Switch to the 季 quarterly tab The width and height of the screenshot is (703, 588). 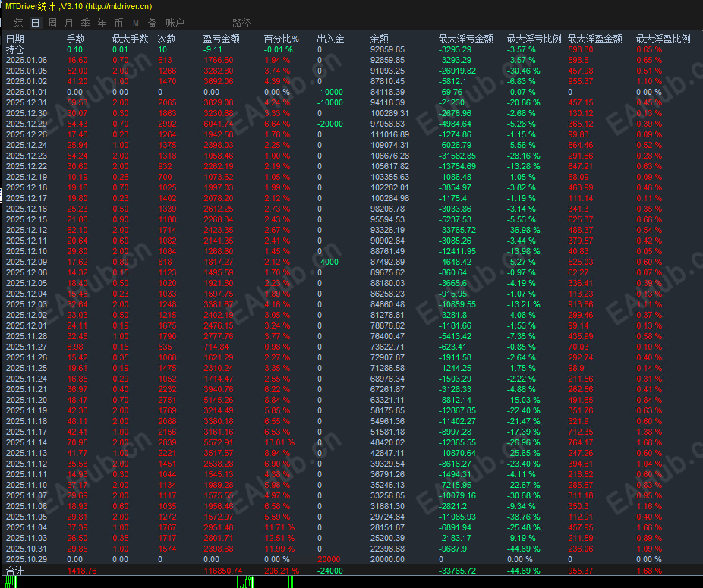[x=85, y=23]
